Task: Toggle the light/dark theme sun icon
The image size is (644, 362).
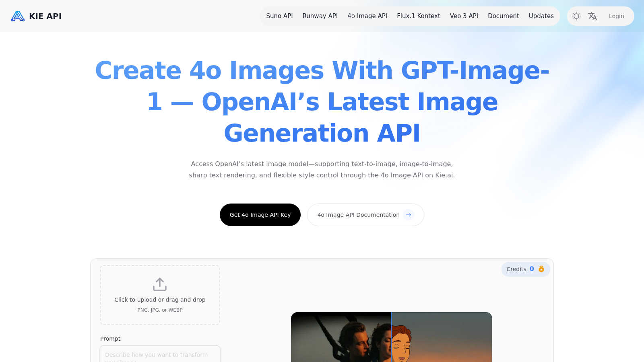Action: click(576, 16)
